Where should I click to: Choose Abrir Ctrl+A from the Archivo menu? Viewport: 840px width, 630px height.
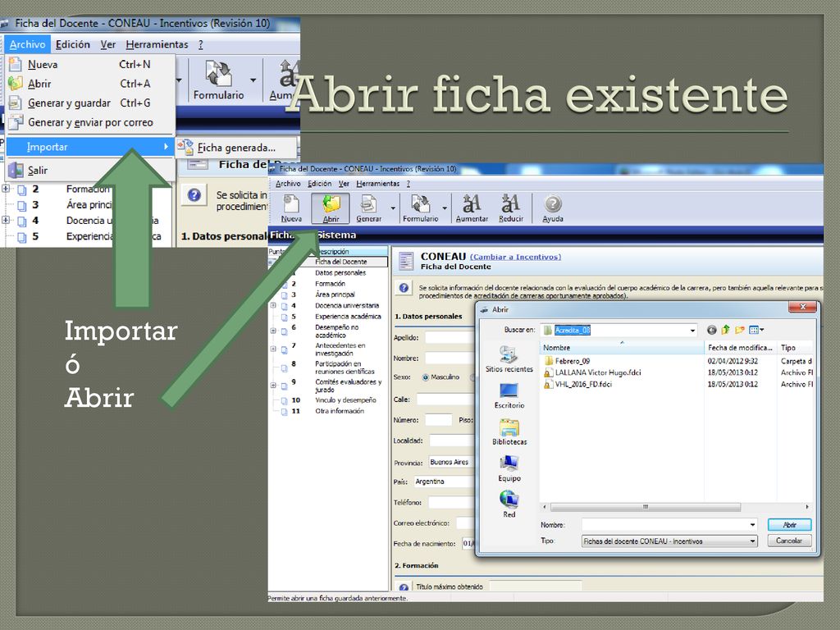point(90,84)
